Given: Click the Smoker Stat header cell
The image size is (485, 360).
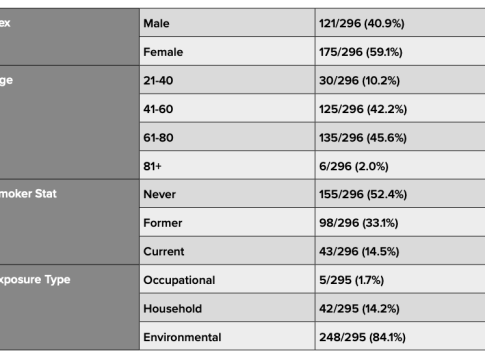Looking at the screenshot, I should click(69, 222).
